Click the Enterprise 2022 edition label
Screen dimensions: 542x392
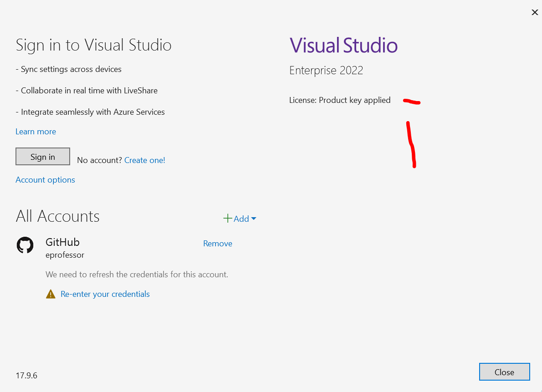pyautogui.click(x=326, y=71)
